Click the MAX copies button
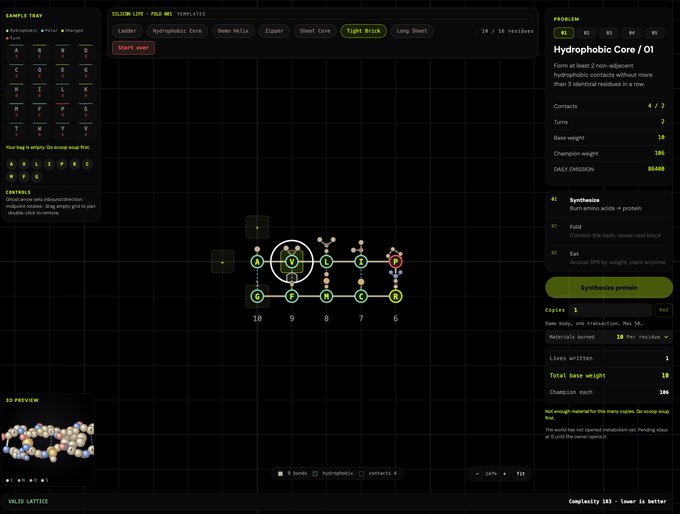The width and height of the screenshot is (680, 514). click(x=664, y=310)
